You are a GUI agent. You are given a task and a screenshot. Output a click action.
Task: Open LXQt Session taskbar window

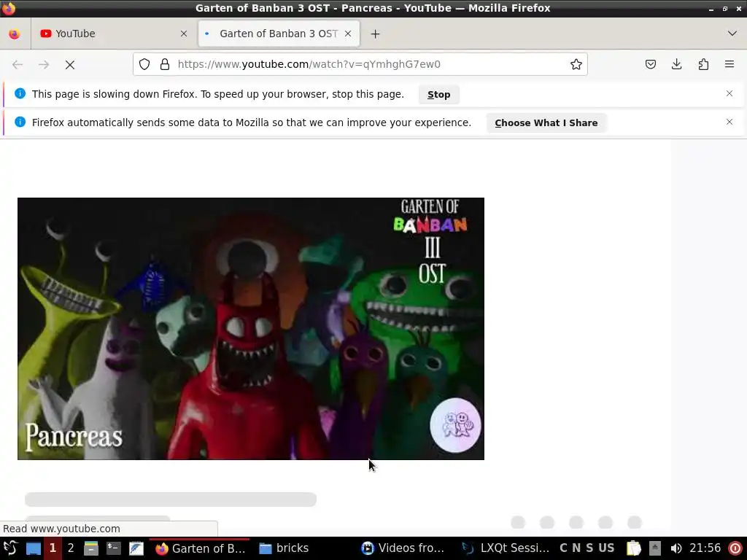click(x=506, y=548)
